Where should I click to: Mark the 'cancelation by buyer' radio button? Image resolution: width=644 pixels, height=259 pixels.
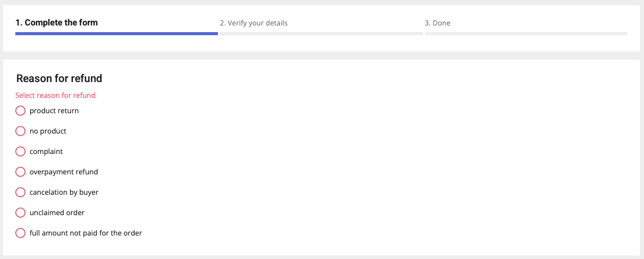click(x=20, y=192)
